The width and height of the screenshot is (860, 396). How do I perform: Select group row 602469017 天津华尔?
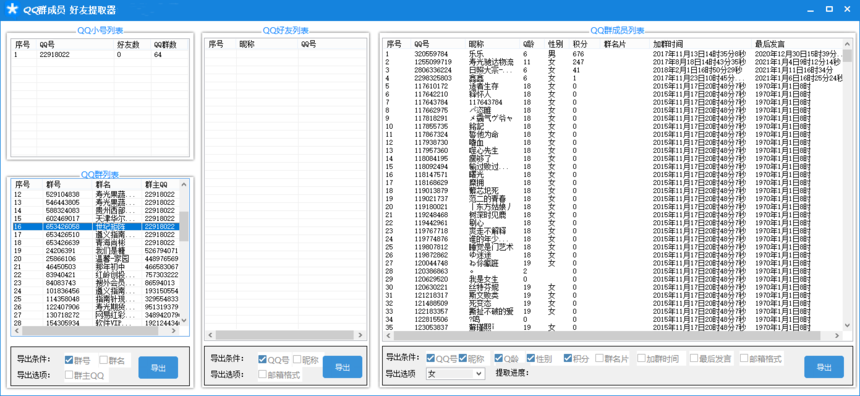click(x=95, y=218)
